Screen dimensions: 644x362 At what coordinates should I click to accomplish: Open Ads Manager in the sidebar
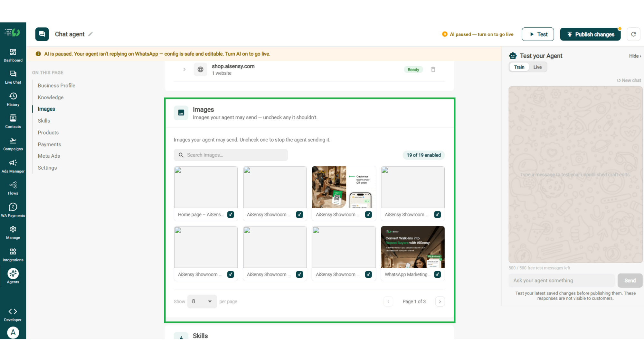click(13, 166)
